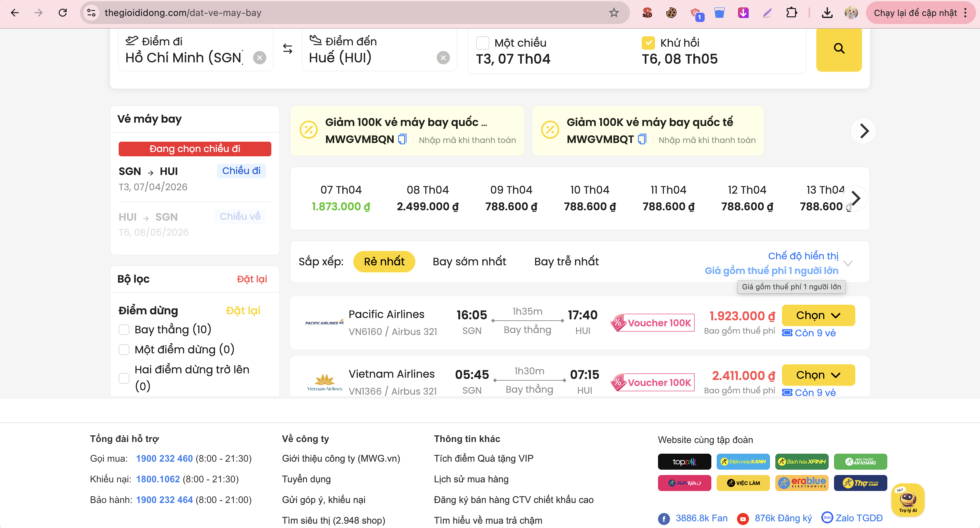Toggle the Khứ hồi round-trip checkbox
The width and height of the screenshot is (980, 528).
coord(648,43)
